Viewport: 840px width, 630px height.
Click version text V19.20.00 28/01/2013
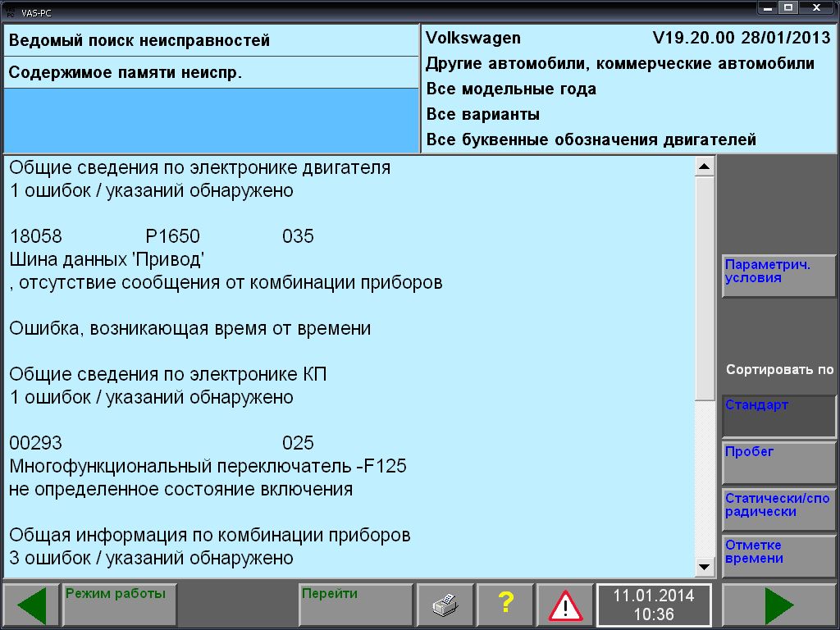(742, 38)
